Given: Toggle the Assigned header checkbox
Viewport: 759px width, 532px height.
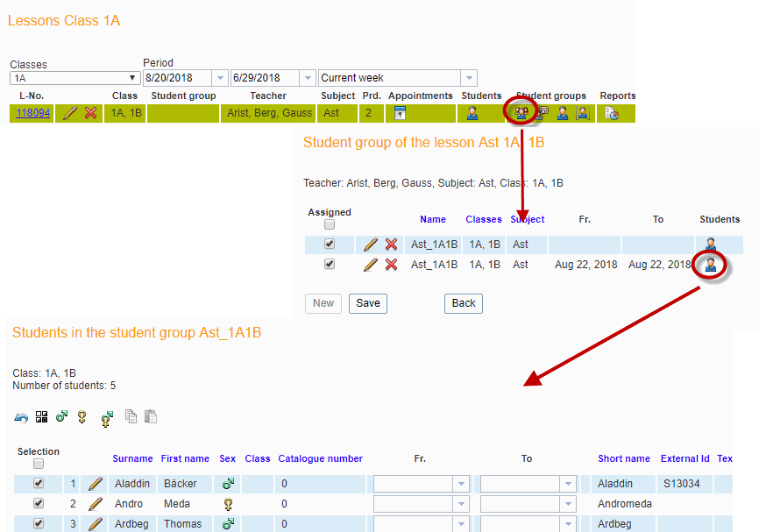Looking at the screenshot, I should (x=330, y=224).
